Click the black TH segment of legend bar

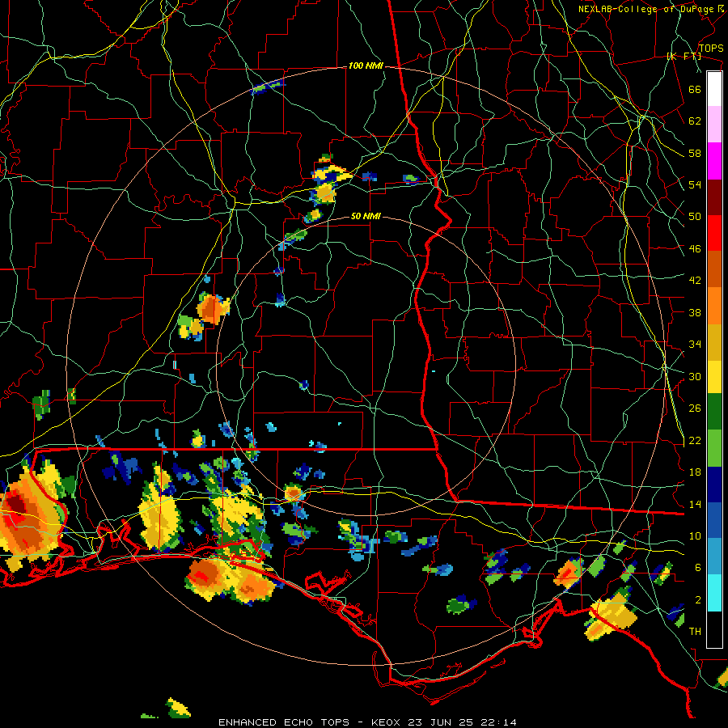point(714,629)
